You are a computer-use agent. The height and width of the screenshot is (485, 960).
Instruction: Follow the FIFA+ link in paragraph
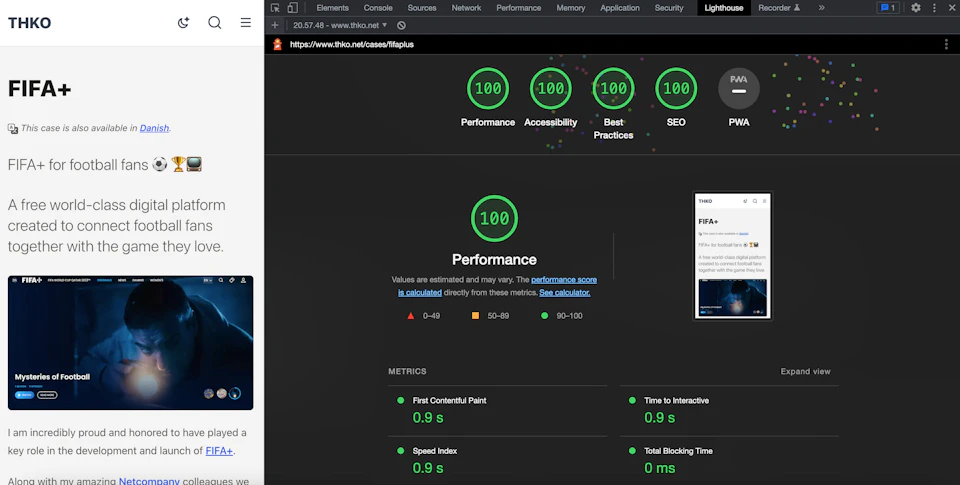(x=219, y=451)
